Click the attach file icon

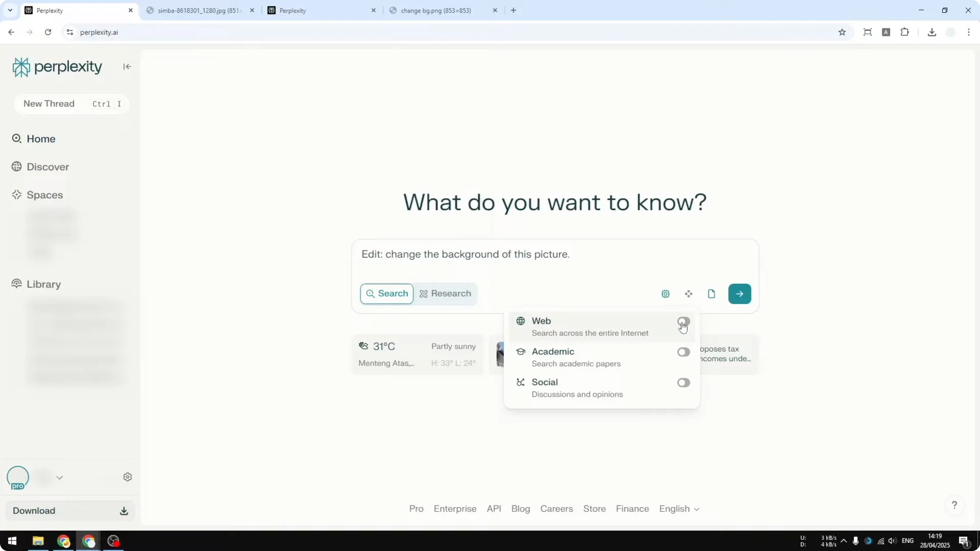coord(712,294)
